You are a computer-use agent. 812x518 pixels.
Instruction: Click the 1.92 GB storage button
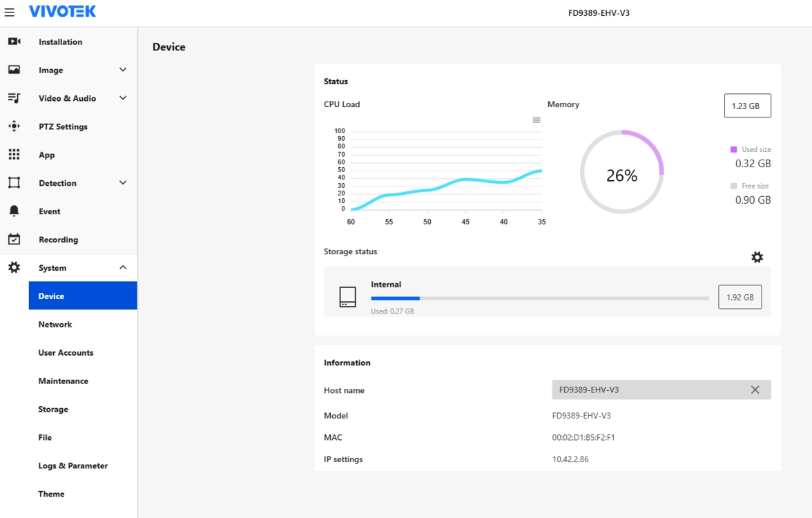click(x=739, y=297)
